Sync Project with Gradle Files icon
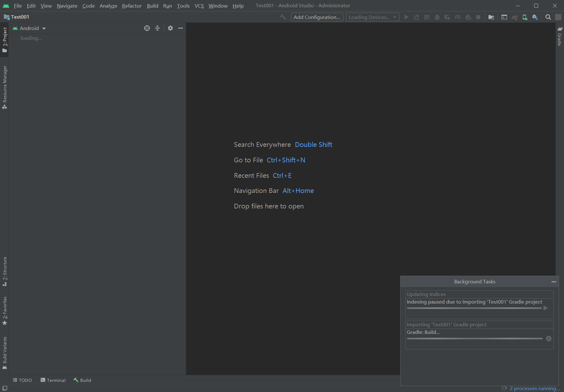This screenshot has height=392, width=564. tap(515, 17)
